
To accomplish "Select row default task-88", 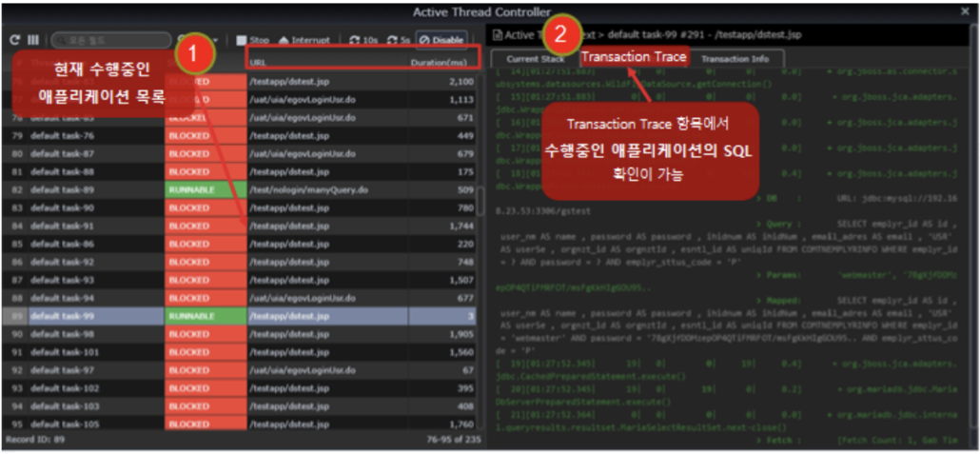I will [x=241, y=171].
